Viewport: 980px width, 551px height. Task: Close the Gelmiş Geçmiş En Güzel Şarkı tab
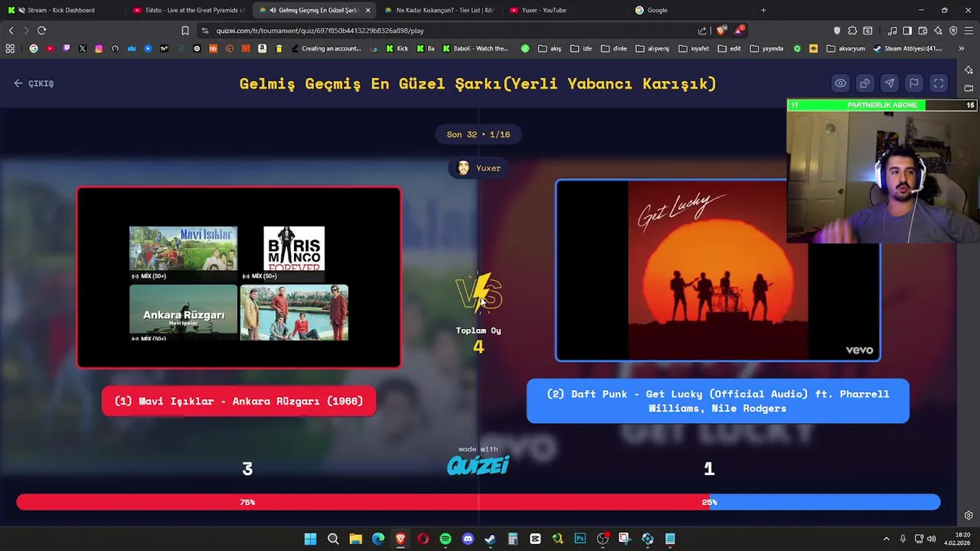tap(367, 10)
